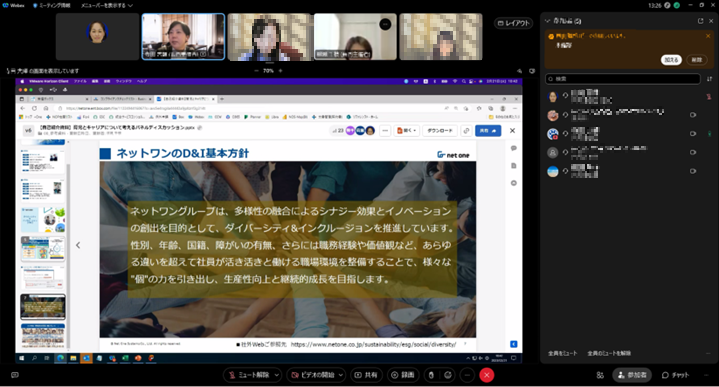The height and width of the screenshot is (387, 719).
Task: Click the raise hand icon
Action: (431, 375)
